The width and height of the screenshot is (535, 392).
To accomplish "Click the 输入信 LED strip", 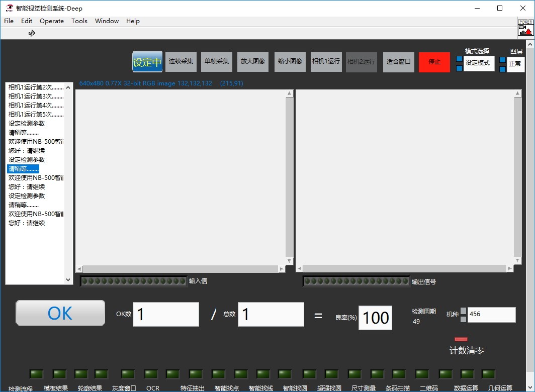I will pos(134,281).
